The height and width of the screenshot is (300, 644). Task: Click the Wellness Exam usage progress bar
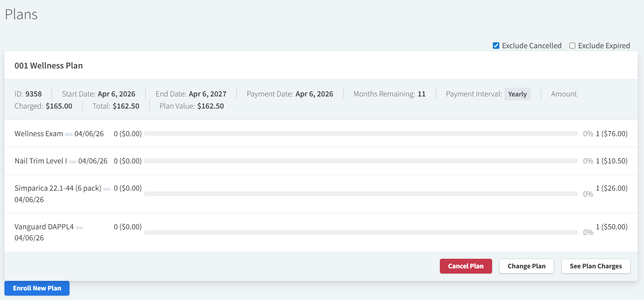pyautogui.click(x=360, y=134)
